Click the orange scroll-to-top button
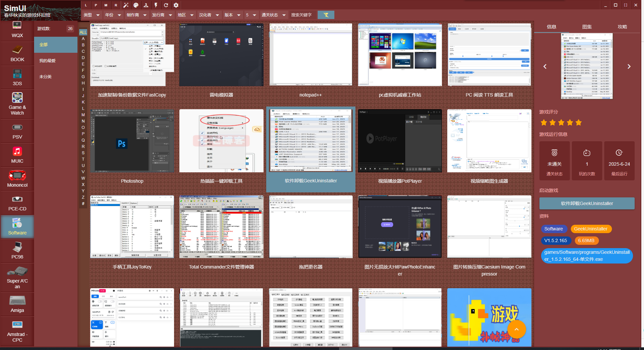Image resolution: width=644 pixels, height=350 pixels. 516,329
